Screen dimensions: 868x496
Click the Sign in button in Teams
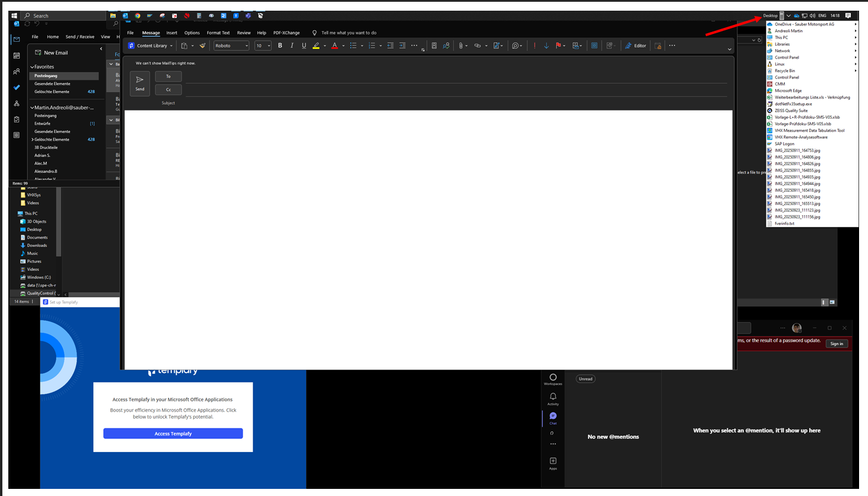[836, 343]
